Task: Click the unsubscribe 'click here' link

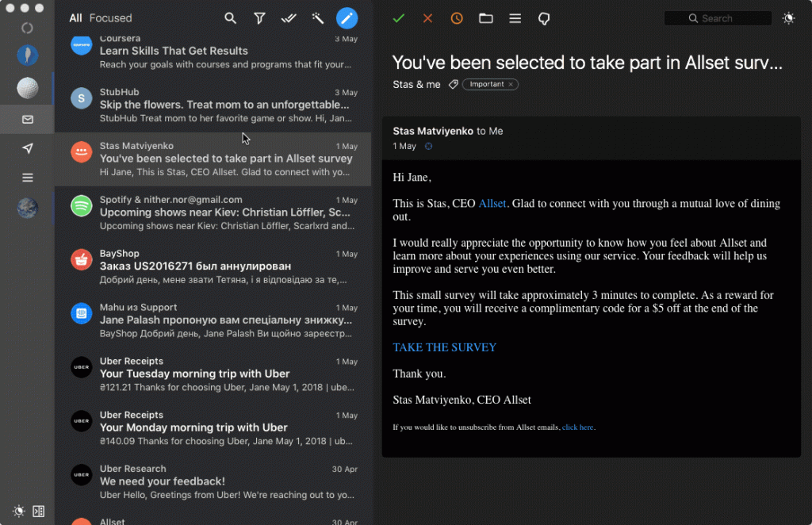Action: coord(578,427)
